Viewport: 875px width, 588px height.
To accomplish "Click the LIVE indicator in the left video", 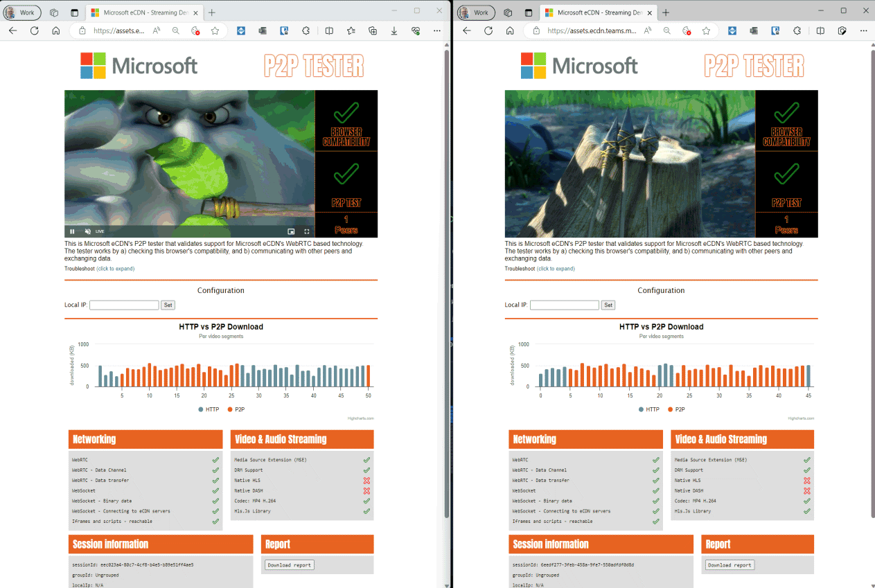I will [100, 231].
